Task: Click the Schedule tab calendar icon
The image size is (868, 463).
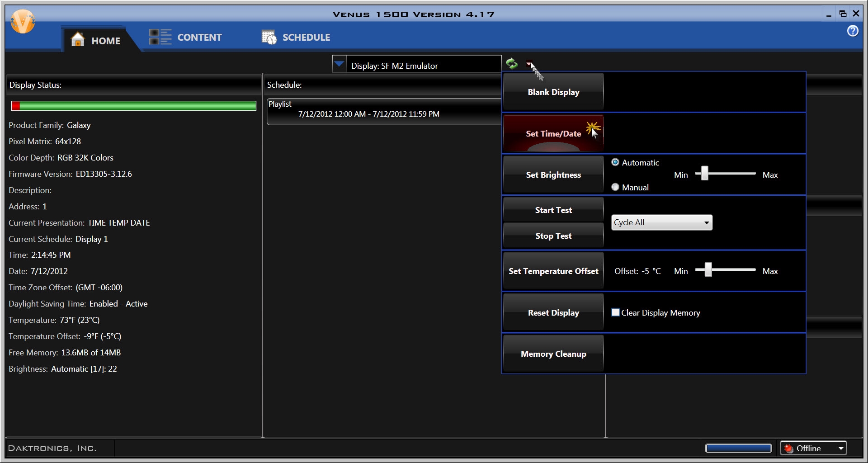Action: coord(269,37)
